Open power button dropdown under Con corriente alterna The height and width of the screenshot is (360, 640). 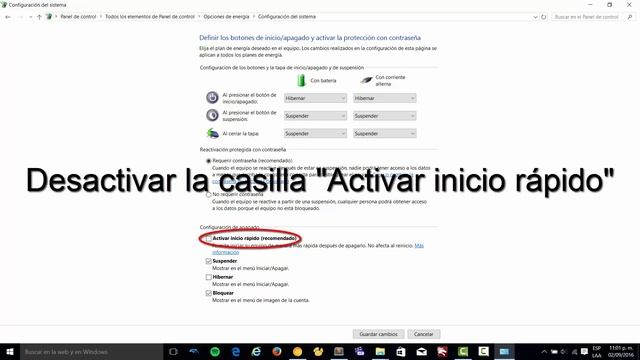click(384, 98)
